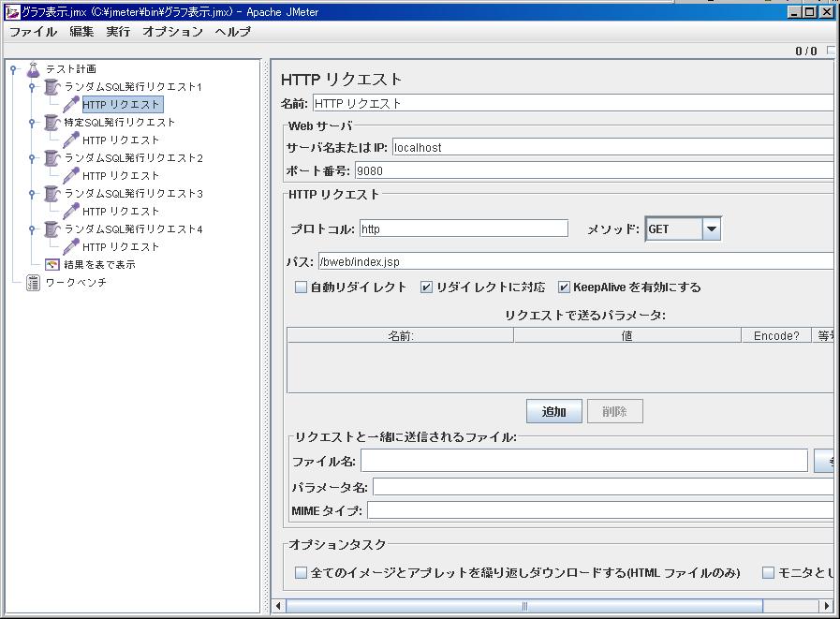Click the spool icon for ランダムSQL発行リクエスト1
The height and width of the screenshot is (619, 840).
click(52, 87)
